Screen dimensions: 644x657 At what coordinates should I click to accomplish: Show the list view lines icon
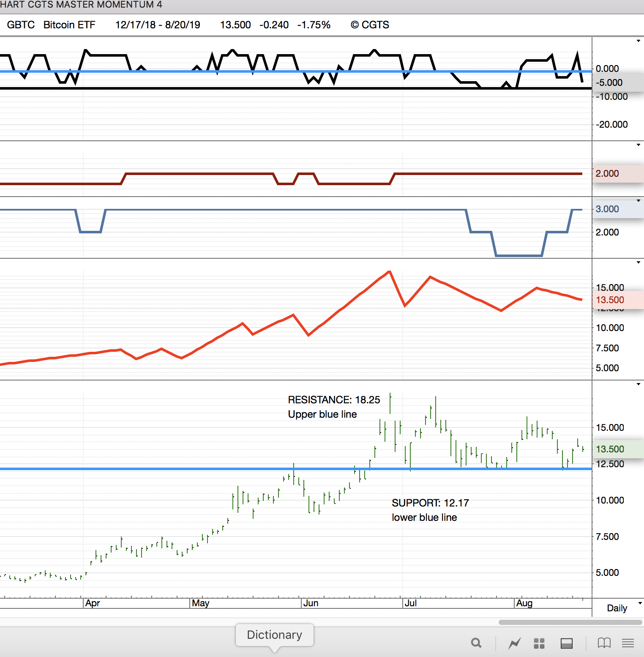628,643
